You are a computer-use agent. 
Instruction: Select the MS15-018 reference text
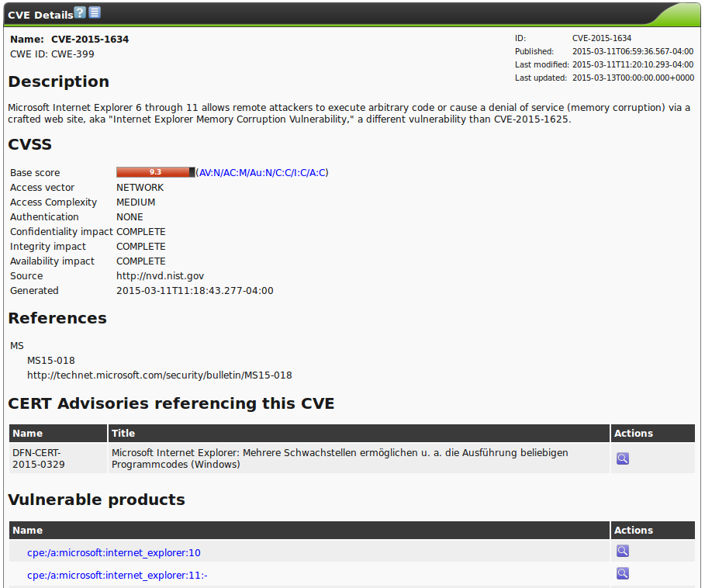click(51, 361)
